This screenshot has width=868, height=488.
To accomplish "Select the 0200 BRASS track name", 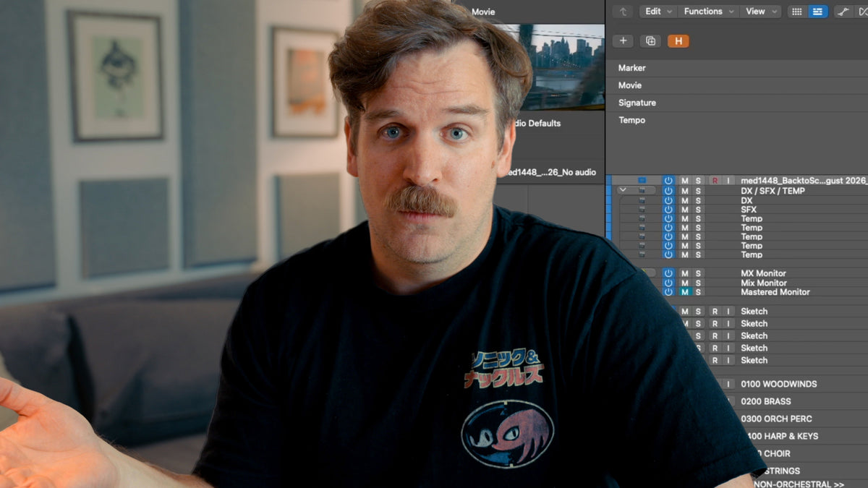I will pyautogui.click(x=766, y=401).
